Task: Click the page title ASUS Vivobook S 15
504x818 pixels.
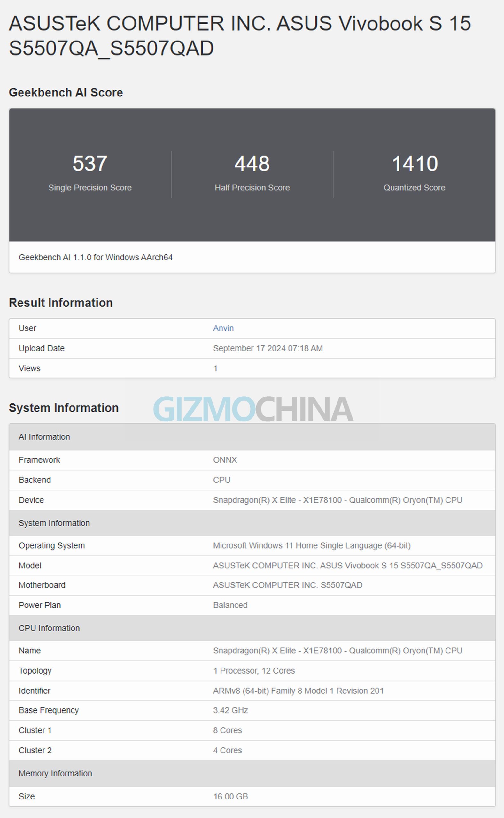Action: pyautogui.click(x=239, y=36)
